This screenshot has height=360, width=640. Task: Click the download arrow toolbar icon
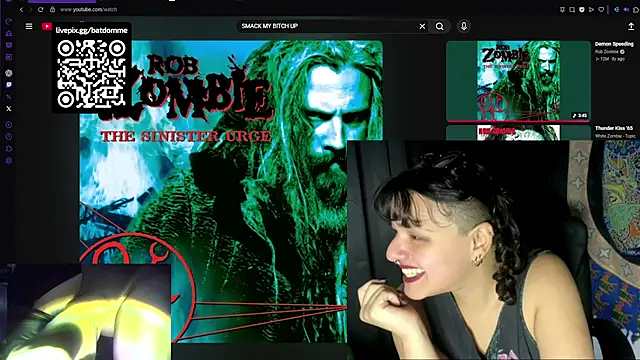click(x=562, y=9)
